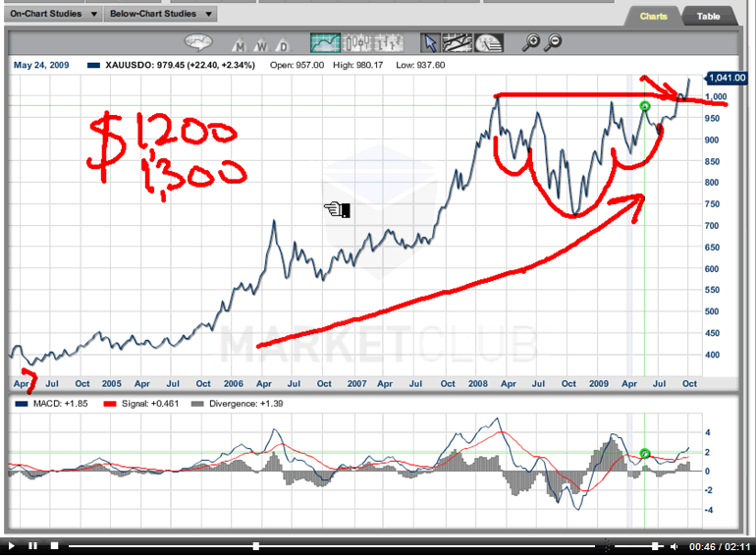This screenshot has width=756, height=559.
Task: Switch to daily chart with D icon
Action: point(284,44)
